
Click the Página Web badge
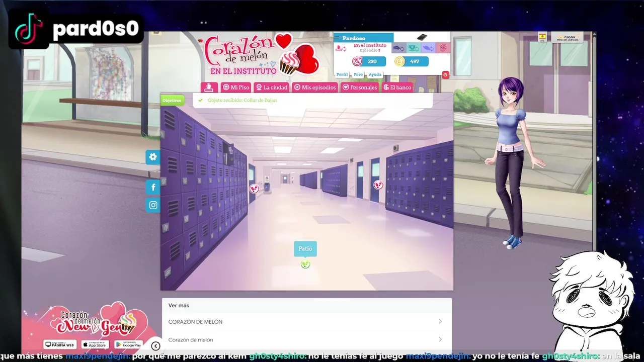[60, 345]
